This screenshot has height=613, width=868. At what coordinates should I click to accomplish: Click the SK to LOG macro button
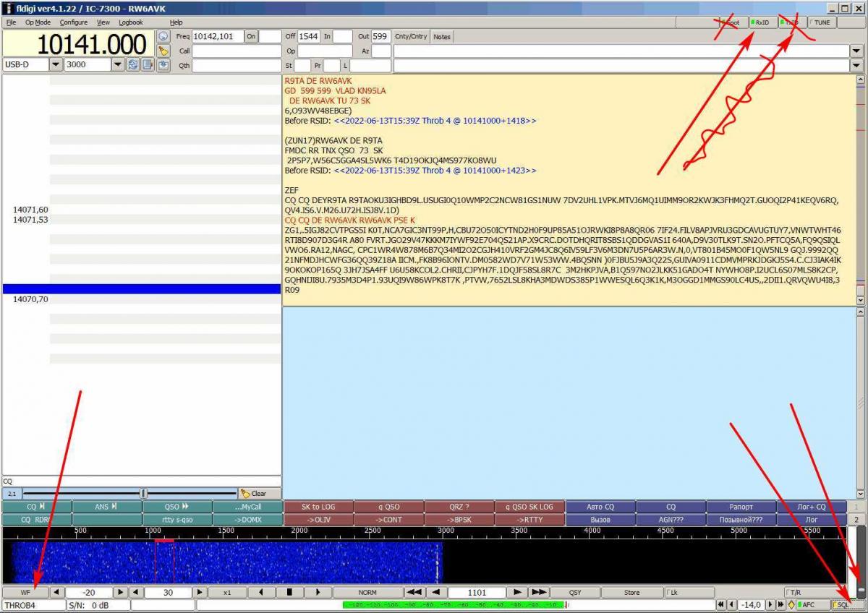[x=318, y=507]
